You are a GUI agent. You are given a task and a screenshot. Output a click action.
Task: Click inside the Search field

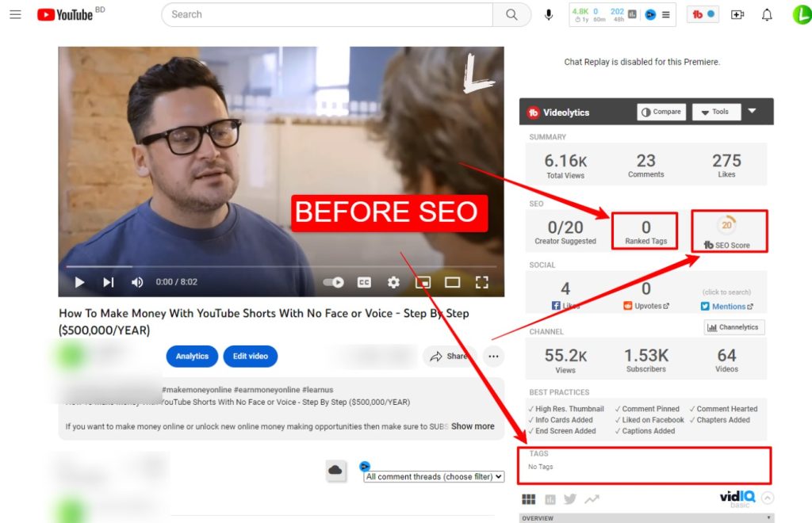[x=327, y=14]
